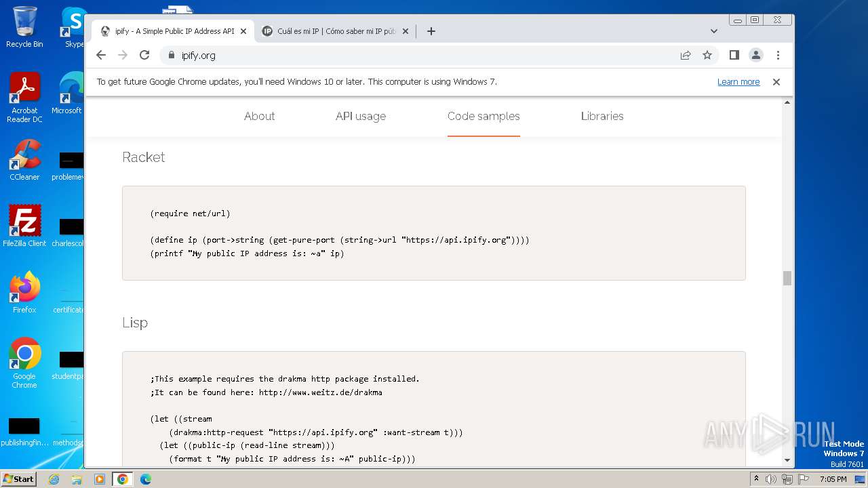Show hidden system tray icons
The width and height of the screenshot is (868, 488).
point(756,479)
